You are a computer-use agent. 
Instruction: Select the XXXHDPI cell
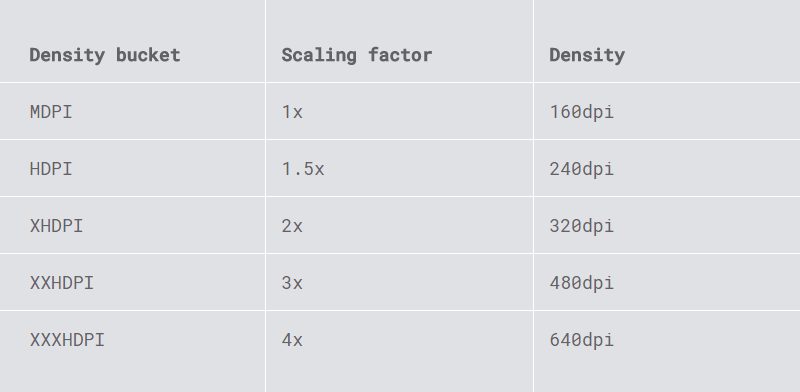coord(67,340)
